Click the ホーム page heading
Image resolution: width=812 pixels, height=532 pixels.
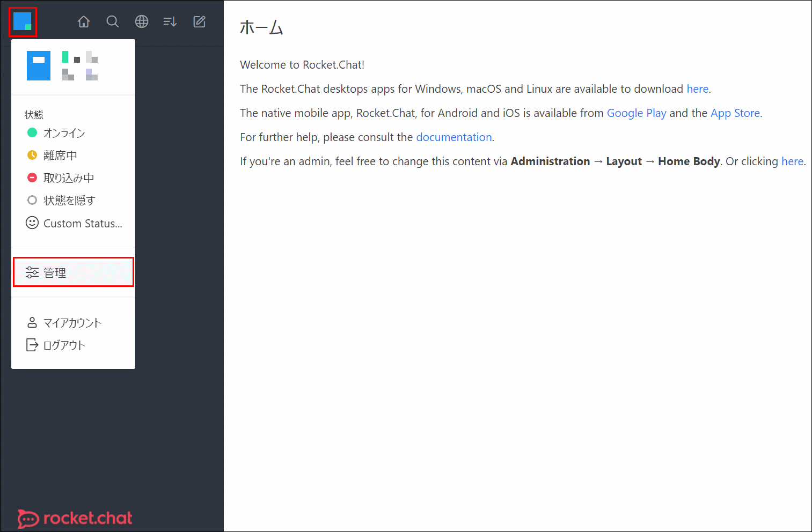tap(261, 27)
